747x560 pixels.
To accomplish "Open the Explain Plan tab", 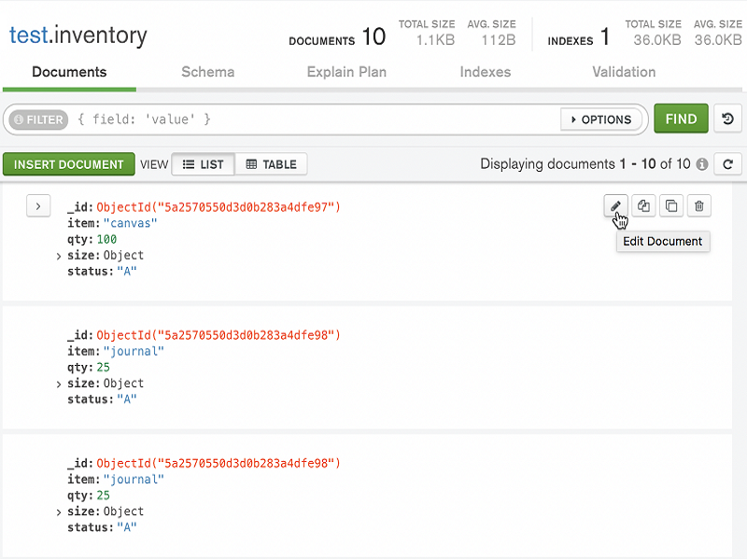I will coord(346,72).
